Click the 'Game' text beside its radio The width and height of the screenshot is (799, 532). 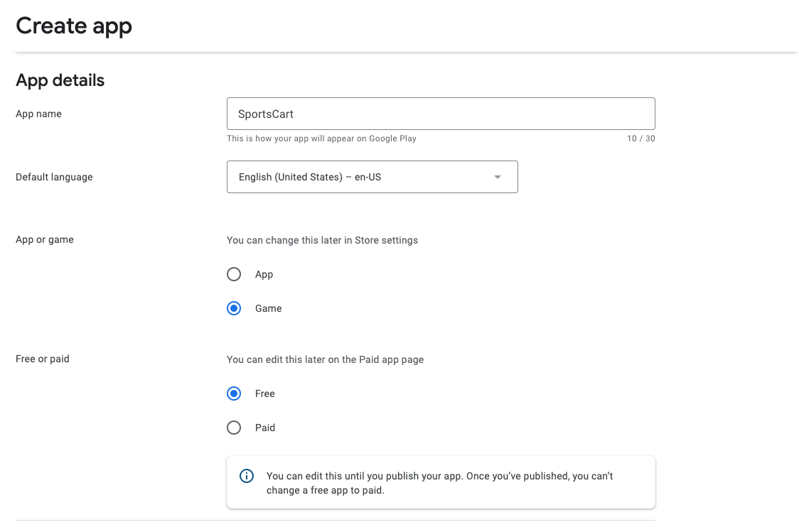pyautogui.click(x=269, y=308)
